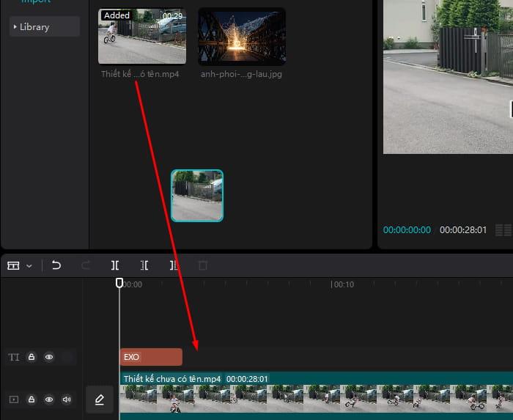Click the playhead handle at 00:00
Viewport: 513px width, 420px height.
tap(119, 283)
